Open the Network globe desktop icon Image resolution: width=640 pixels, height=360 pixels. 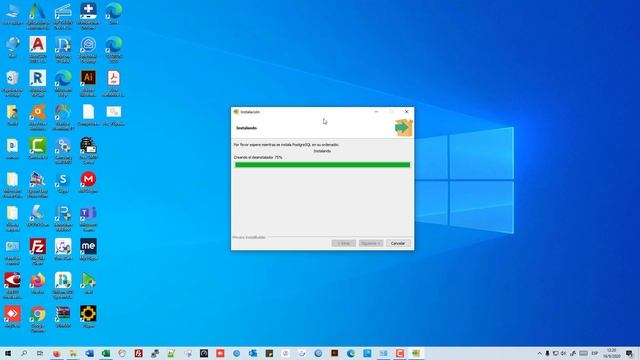pyautogui.click(x=12, y=47)
